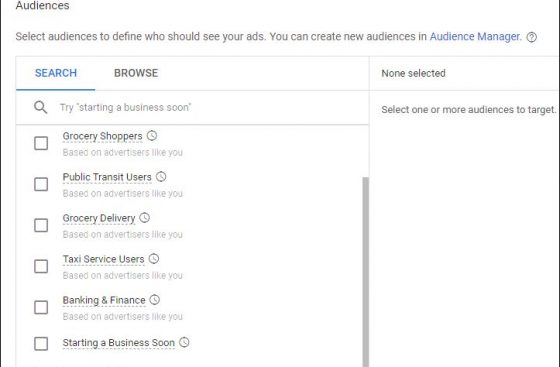
Task: Enable the Public Transit Users checkbox
Action: pyautogui.click(x=41, y=184)
